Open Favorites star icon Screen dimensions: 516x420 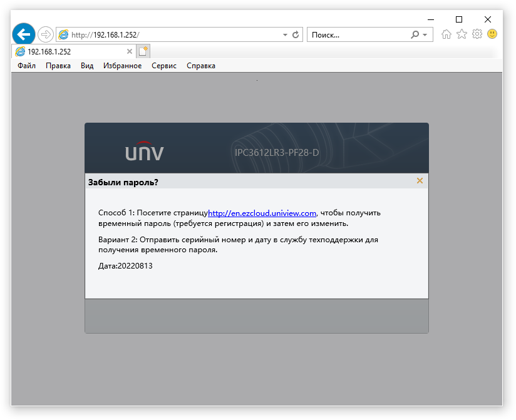coord(462,34)
